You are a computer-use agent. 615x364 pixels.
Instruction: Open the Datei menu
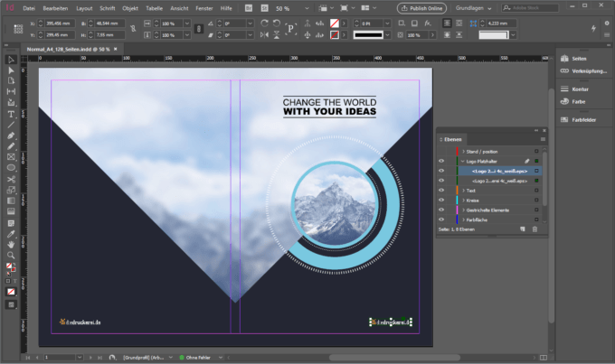point(29,8)
